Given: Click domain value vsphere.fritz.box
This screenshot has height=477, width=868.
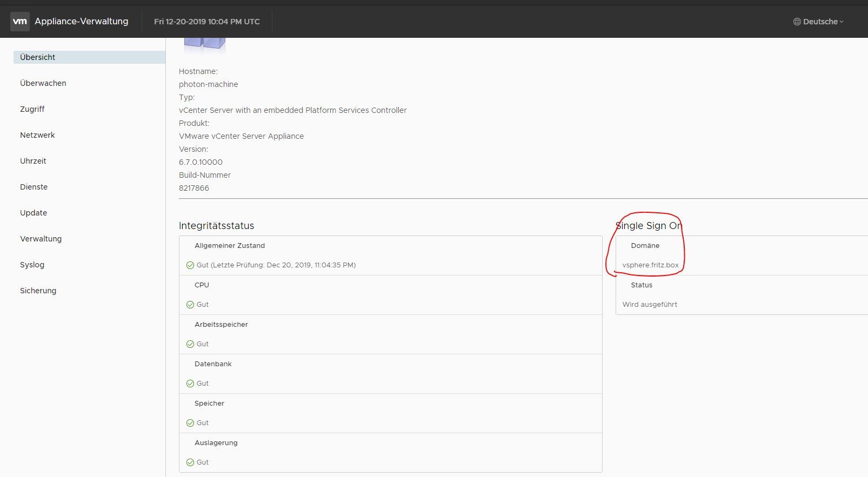Looking at the screenshot, I should 650,265.
